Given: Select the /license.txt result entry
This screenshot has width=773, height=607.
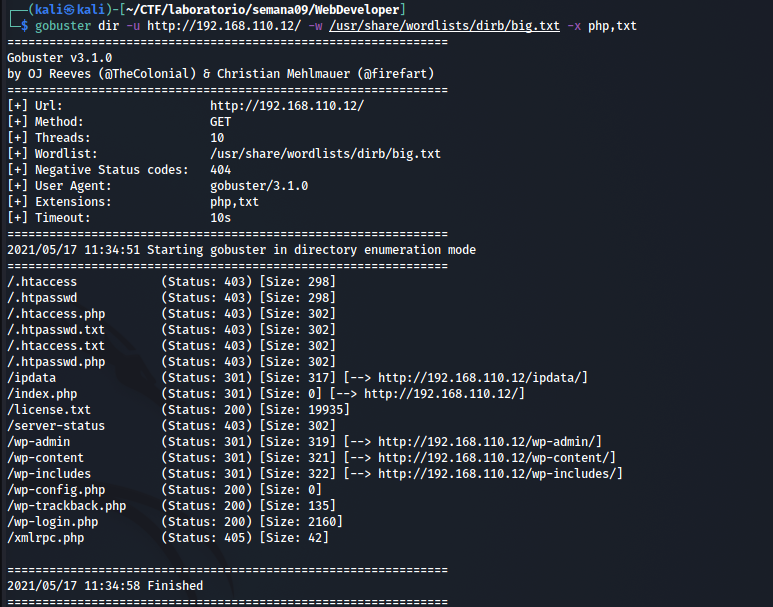Looking at the screenshot, I should (49, 409).
